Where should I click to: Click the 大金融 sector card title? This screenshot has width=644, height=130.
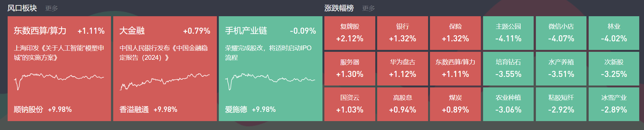132,31
